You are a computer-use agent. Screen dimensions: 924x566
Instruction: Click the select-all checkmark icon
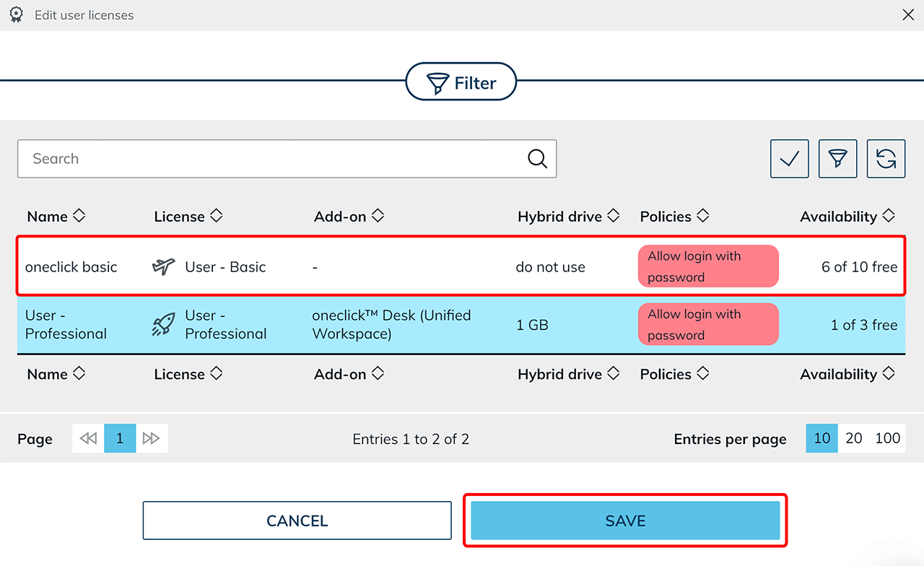tap(789, 159)
